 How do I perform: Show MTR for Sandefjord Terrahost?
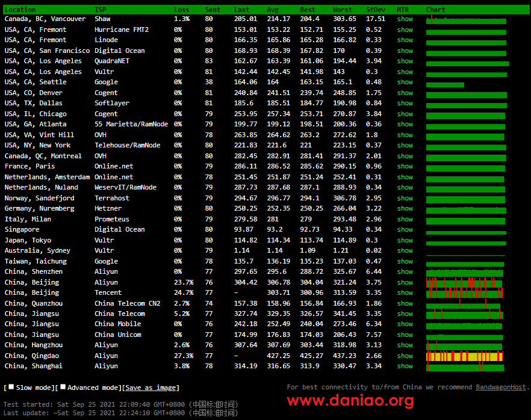pos(405,198)
